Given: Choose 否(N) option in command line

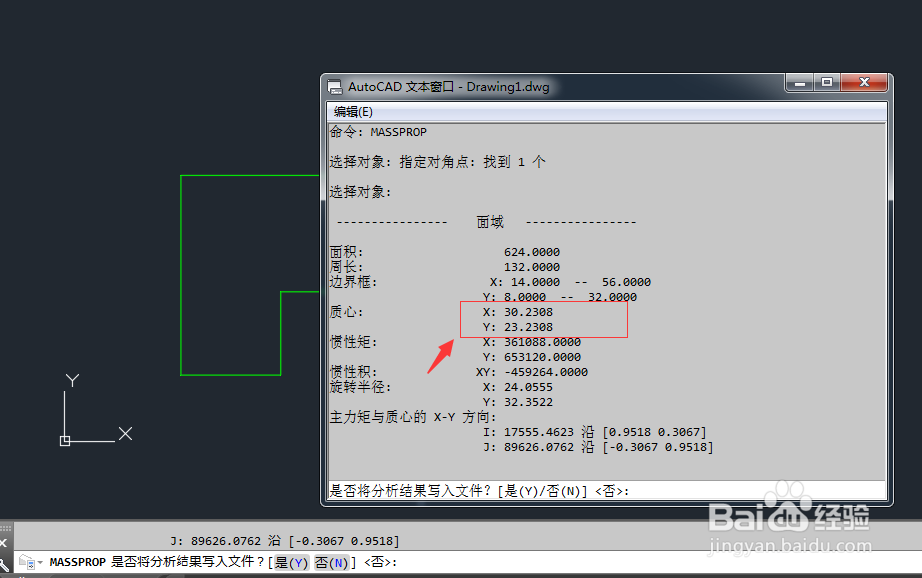Looking at the screenshot, I should 332,563.
